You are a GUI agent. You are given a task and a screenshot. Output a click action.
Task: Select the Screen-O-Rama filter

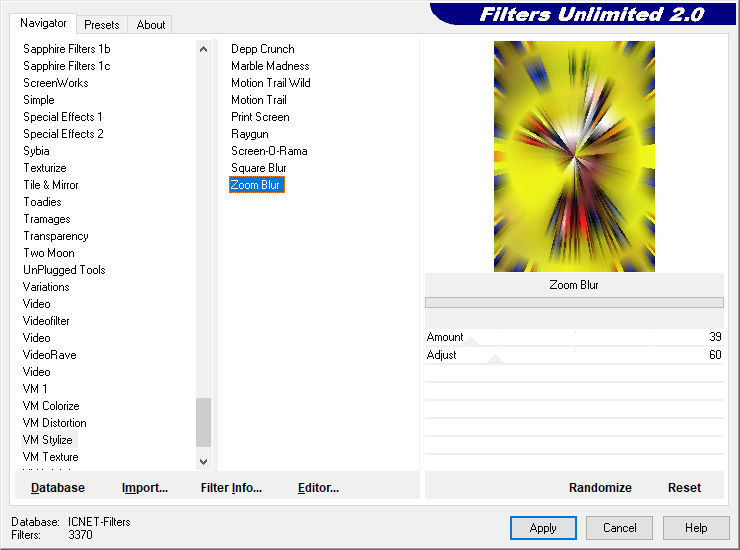coord(269,151)
